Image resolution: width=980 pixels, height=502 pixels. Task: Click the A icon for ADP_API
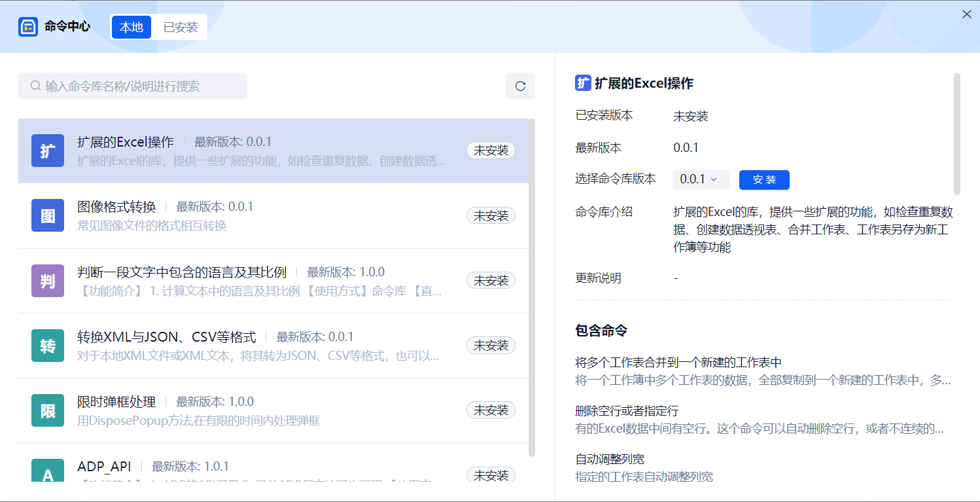tap(48, 473)
